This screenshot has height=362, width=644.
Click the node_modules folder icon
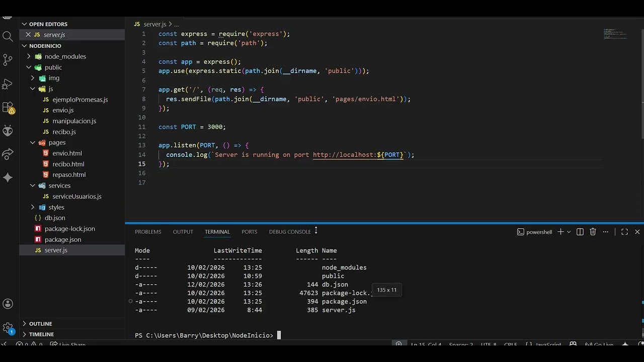pyautogui.click(x=38, y=56)
